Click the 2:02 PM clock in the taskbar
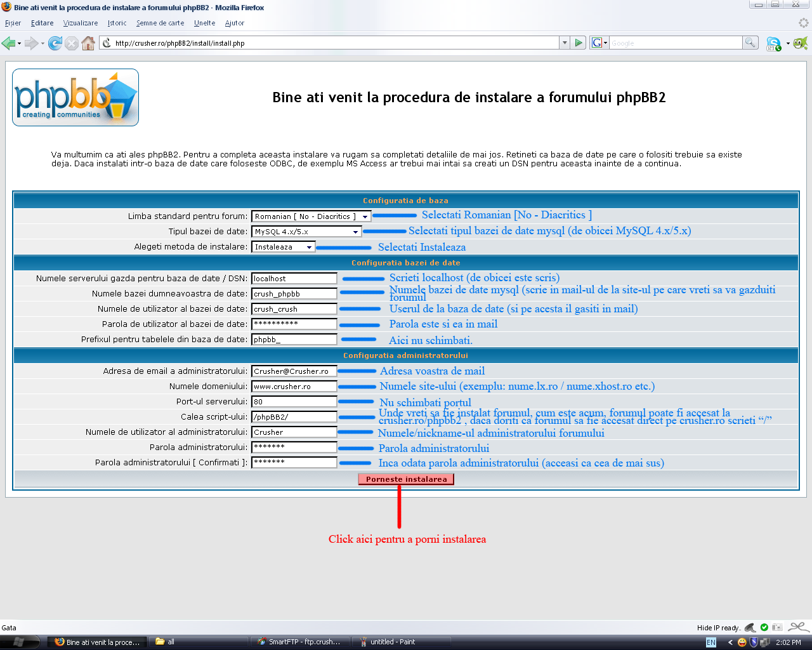This screenshot has height=650, width=812. pyautogui.click(x=788, y=642)
